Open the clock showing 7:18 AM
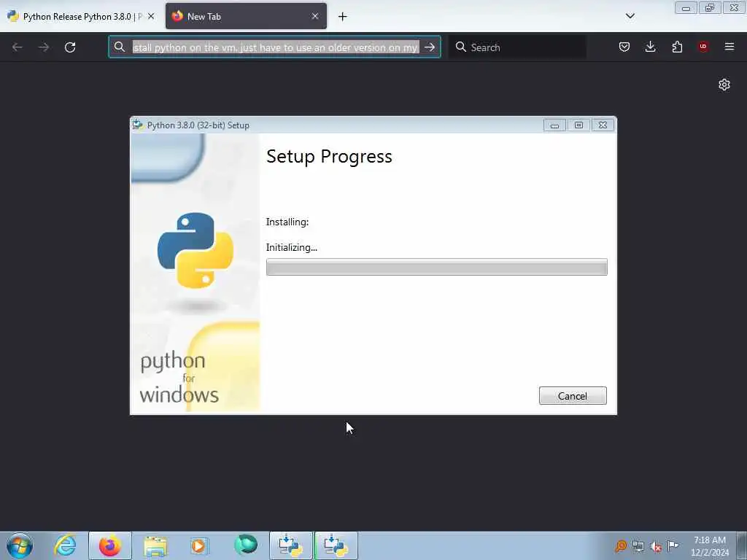 click(x=710, y=545)
